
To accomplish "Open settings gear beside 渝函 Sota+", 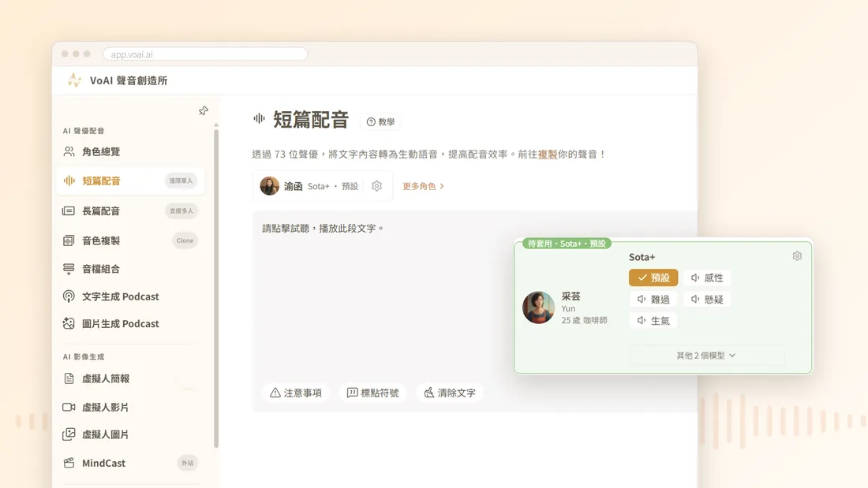I will click(377, 186).
